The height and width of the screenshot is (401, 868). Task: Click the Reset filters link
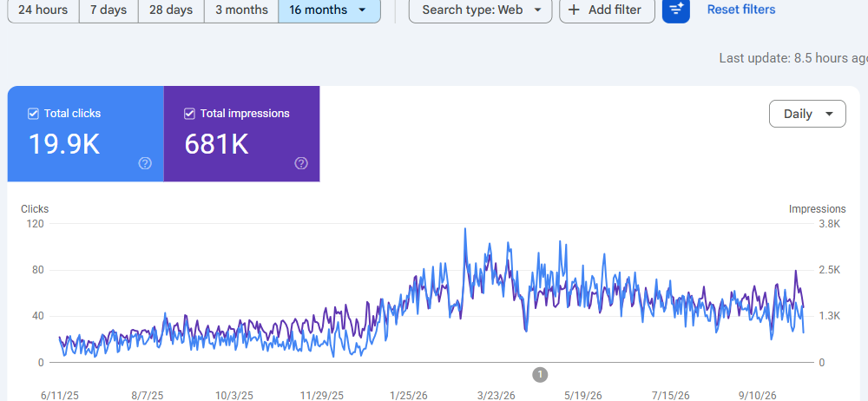point(741,10)
